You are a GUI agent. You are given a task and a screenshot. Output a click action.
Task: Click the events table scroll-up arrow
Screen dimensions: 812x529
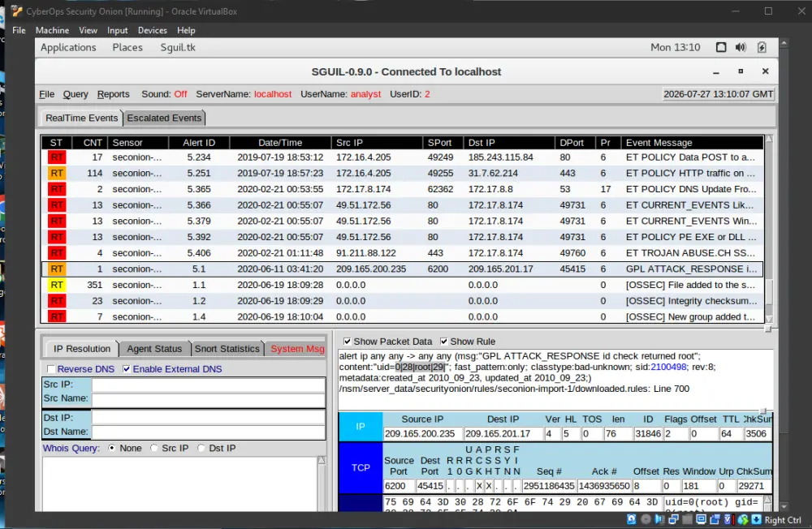[x=769, y=139]
